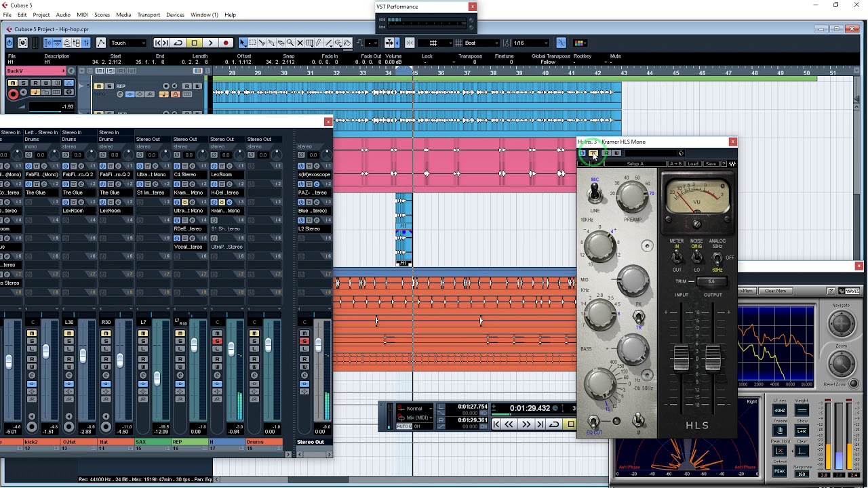The width and height of the screenshot is (868, 488).
Task: Open the Devices menu
Action: point(175,15)
